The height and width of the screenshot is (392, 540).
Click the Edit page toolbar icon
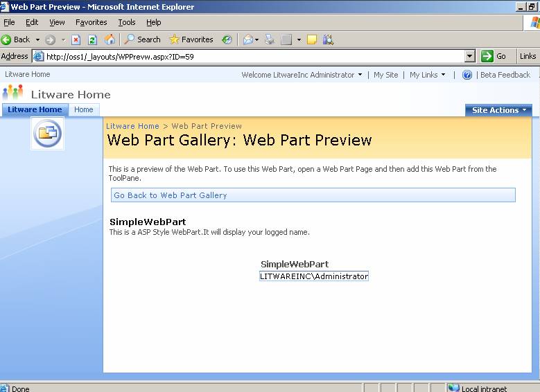[286, 40]
